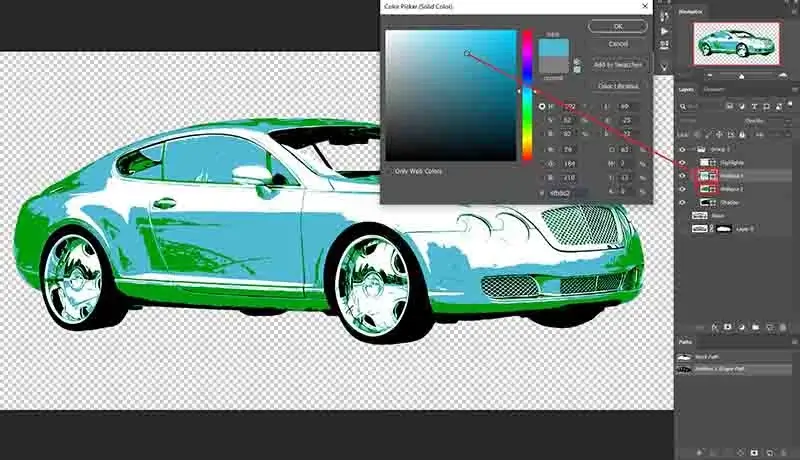
Task: Select the R red radio button
Action: pos(542,149)
